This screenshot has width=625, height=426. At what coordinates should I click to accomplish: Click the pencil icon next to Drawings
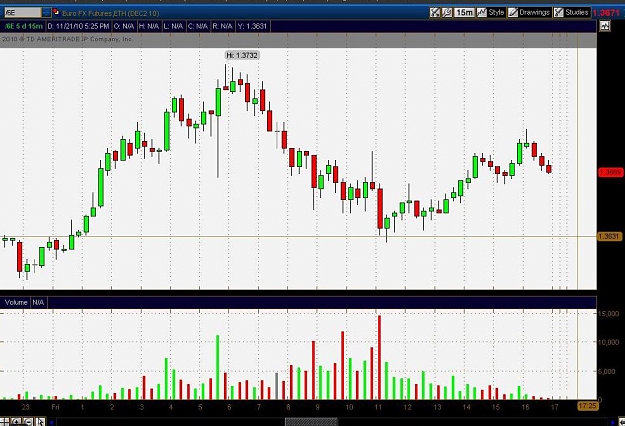(513, 13)
